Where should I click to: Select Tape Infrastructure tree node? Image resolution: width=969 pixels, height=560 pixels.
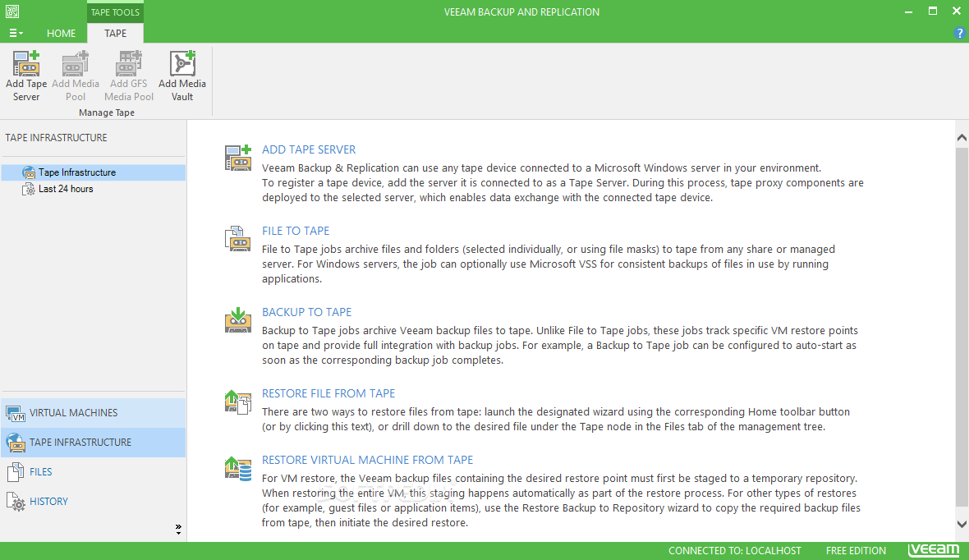94,172
